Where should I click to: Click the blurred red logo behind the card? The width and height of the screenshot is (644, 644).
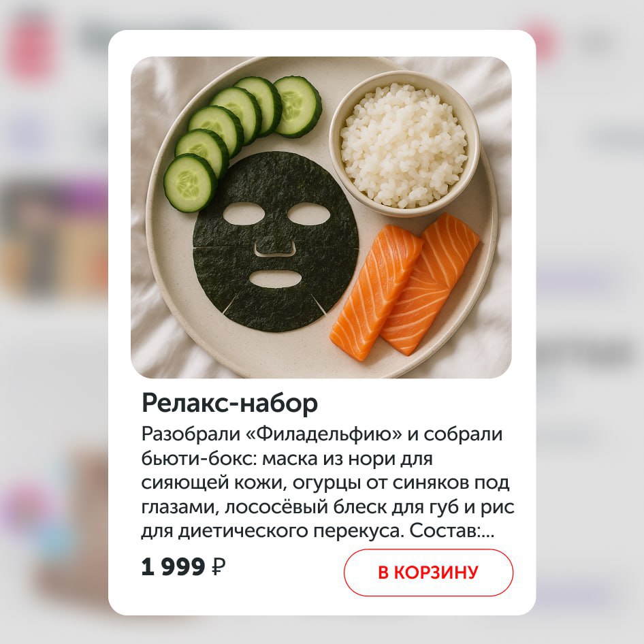[32, 47]
